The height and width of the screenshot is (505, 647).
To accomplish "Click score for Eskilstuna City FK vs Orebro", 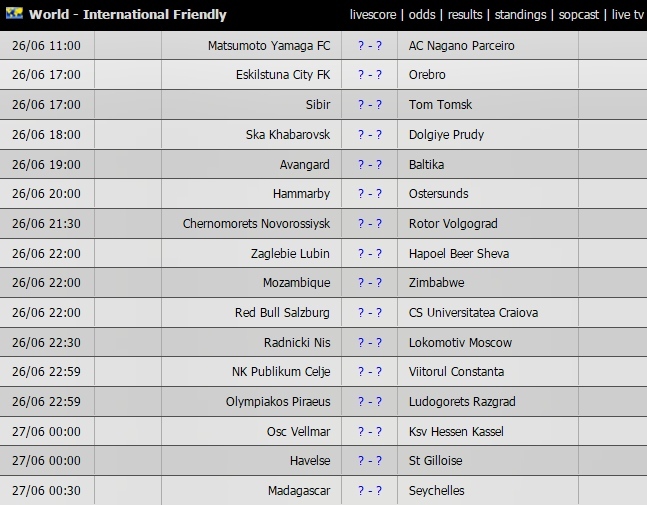I will click(370, 75).
